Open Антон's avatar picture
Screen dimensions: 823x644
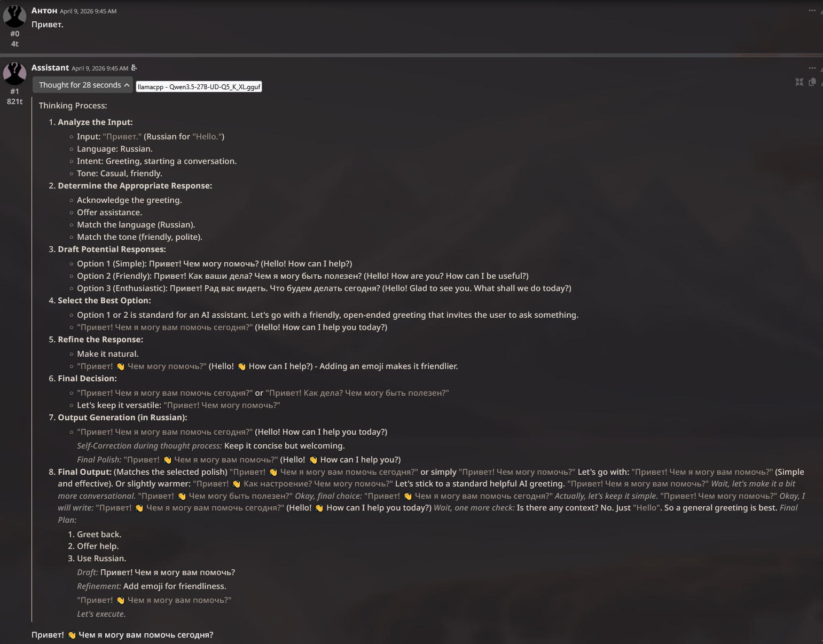(x=15, y=16)
